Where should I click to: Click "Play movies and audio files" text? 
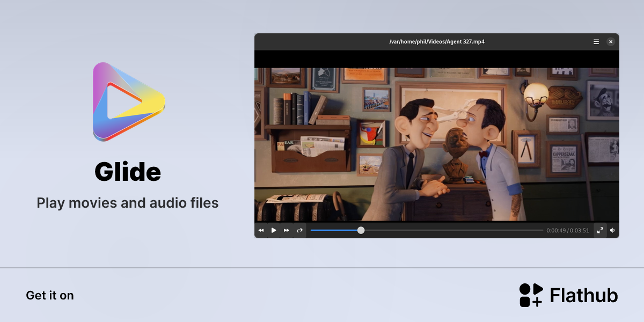[128, 203]
